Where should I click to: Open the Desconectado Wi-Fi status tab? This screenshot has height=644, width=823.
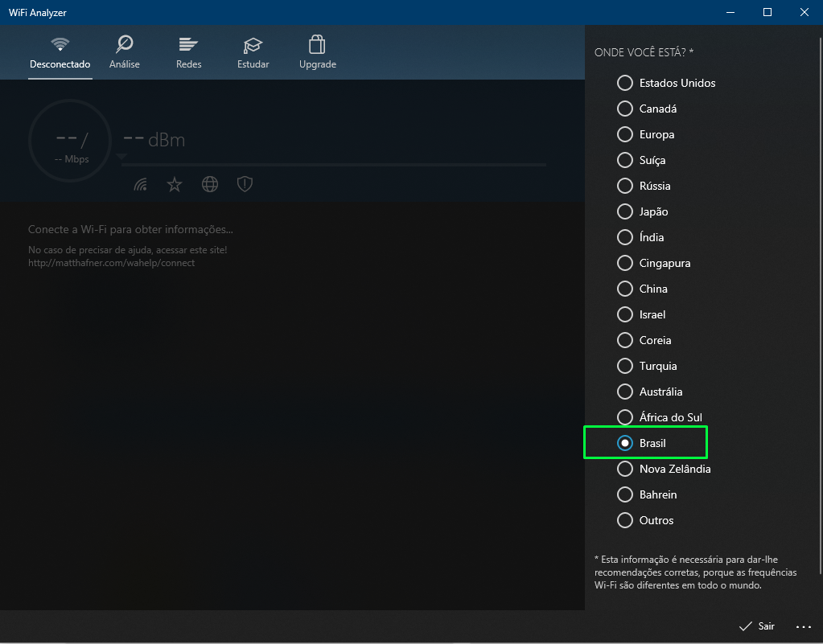pyautogui.click(x=60, y=52)
